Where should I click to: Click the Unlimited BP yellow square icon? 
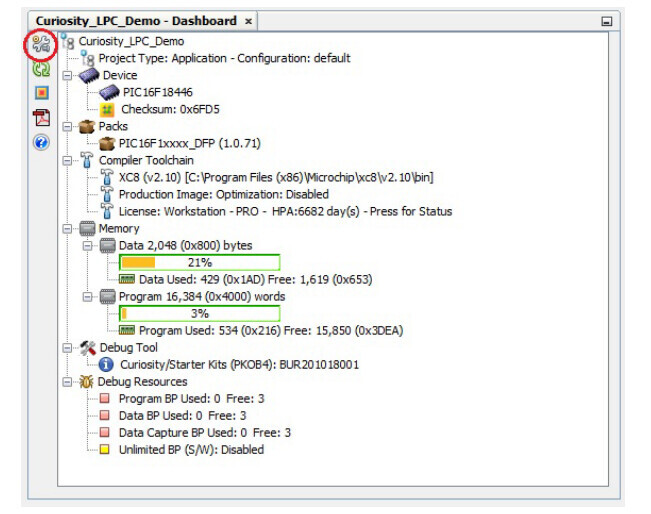pos(105,450)
